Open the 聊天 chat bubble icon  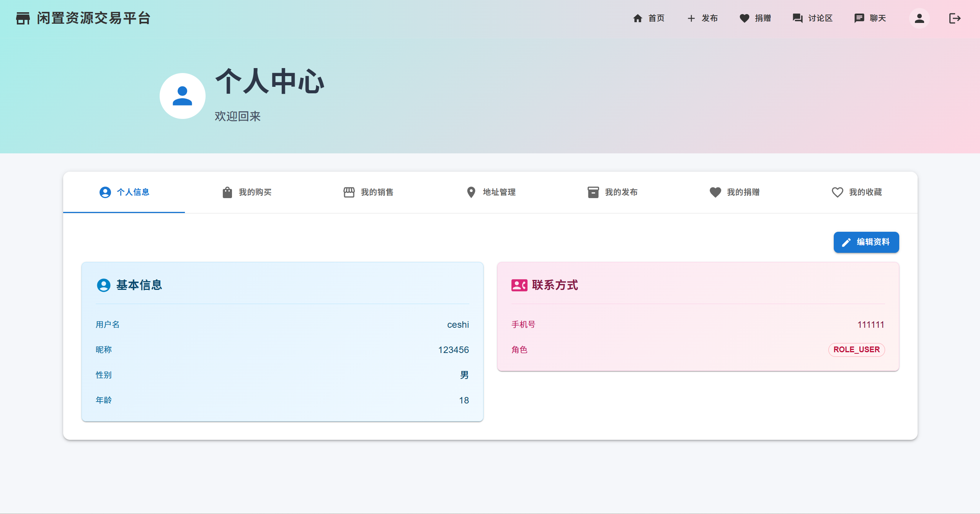pos(859,18)
